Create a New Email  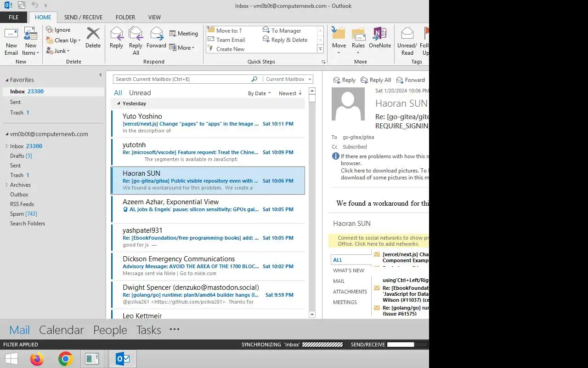coord(11,41)
